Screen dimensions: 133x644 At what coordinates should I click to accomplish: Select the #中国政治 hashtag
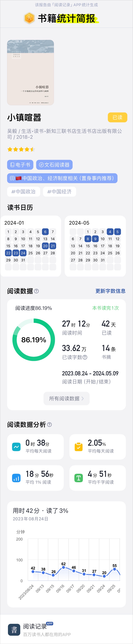point(24,192)
